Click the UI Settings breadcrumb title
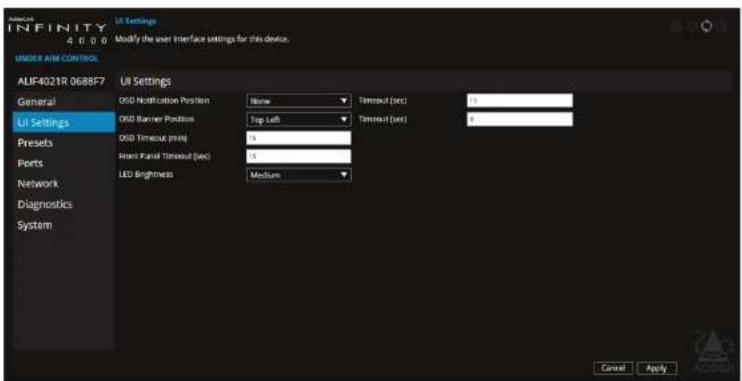 [135, 21]
